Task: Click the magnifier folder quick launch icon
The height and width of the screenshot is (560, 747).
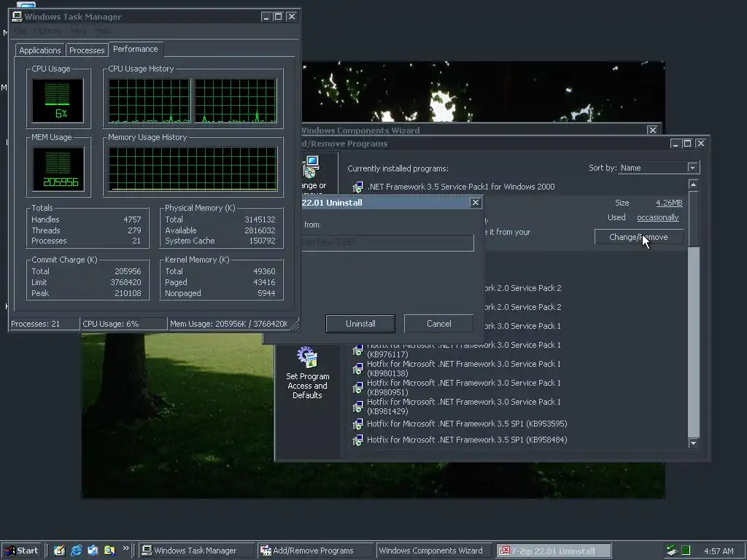Action: [x=109, y=551]
